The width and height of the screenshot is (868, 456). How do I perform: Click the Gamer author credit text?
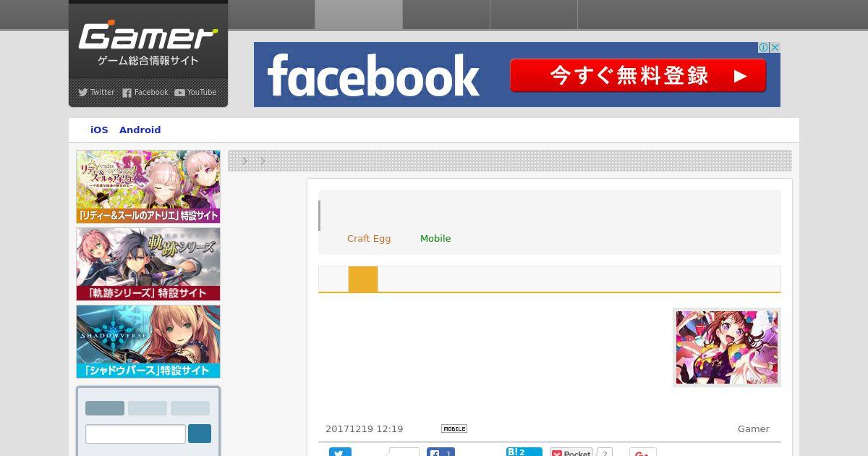754,429
